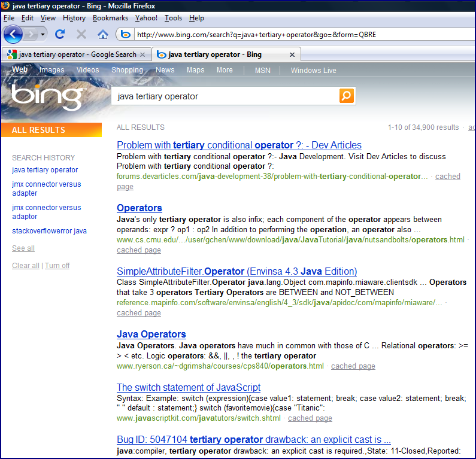
Task: Go to Maps search
Action: (196, 70)
